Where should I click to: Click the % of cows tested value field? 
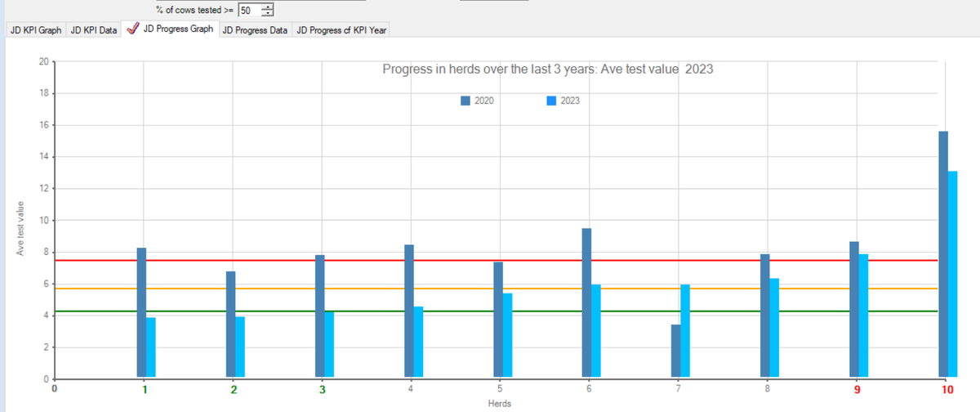tap(249, 11)
